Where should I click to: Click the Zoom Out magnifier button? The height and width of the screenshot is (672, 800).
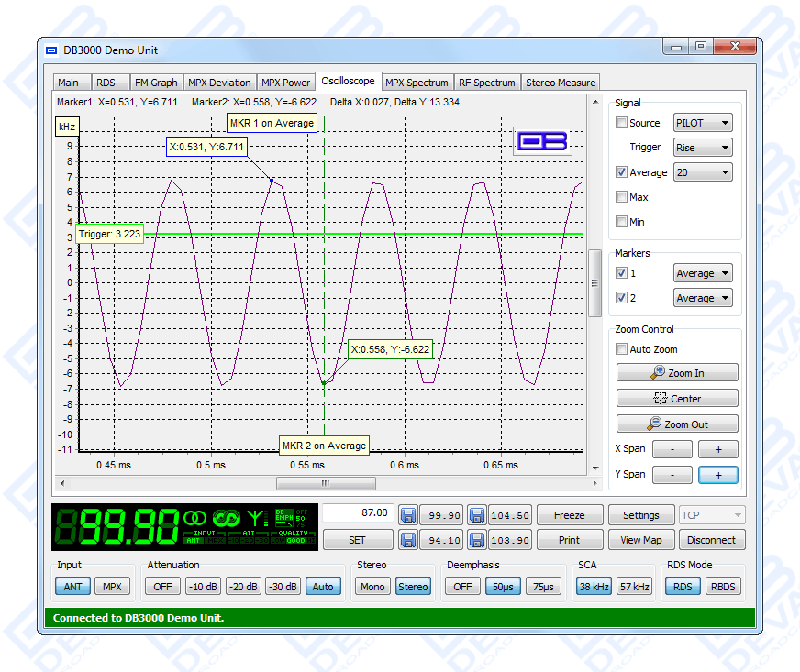pos(677,424)
